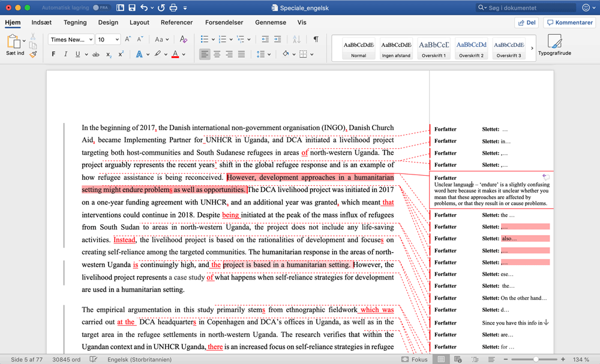The height and width of the screenshot is (364, 600).
Task: Show paragraph marks with the pilcrow icon
Action: [316, 39]
